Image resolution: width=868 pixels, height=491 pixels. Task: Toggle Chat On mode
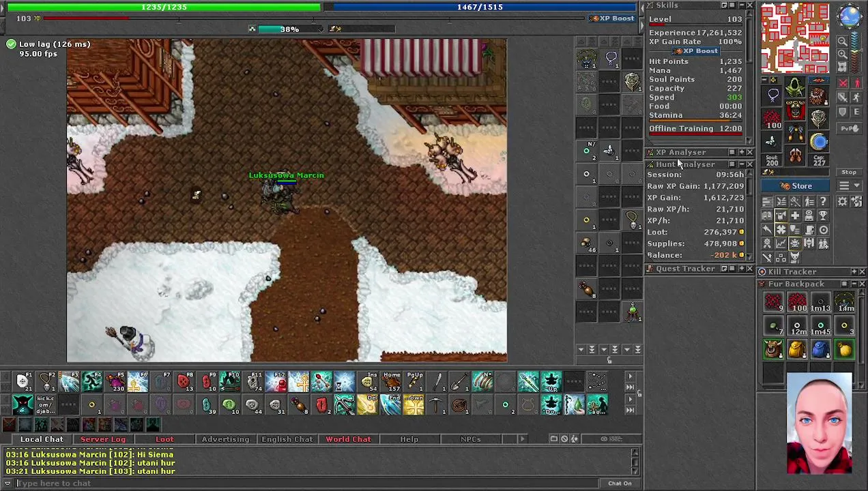coord(620,483)
